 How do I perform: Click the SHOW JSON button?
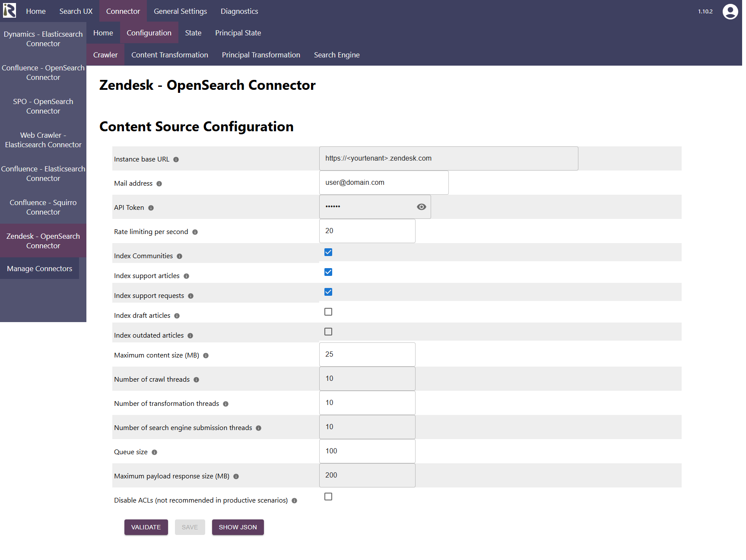(x=238, y=527)
